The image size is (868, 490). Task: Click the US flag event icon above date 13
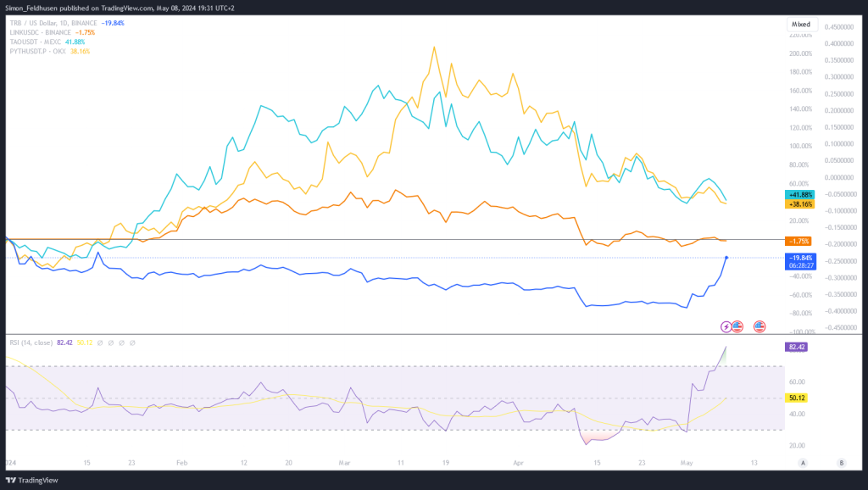759,326
